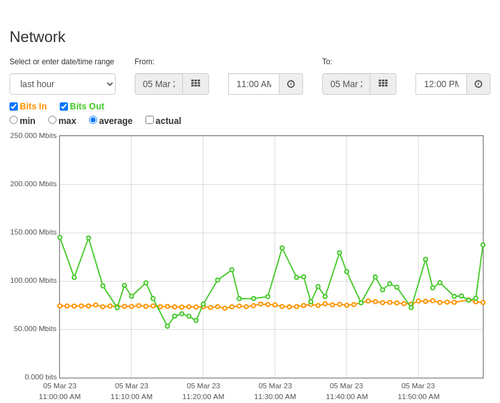Uncheck the Bits In checkbox
This screenshot has height=403, width=500.
click(x=14, y=106)
